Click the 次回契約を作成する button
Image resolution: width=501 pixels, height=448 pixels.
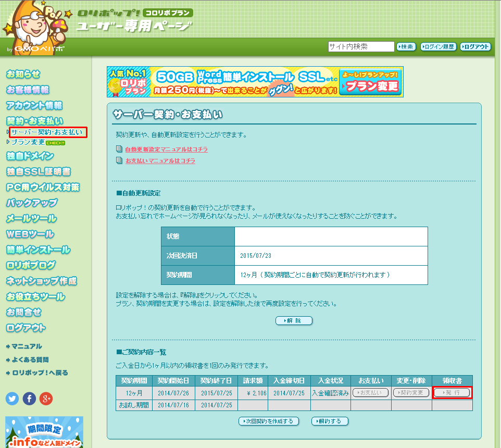click(269, 421)
